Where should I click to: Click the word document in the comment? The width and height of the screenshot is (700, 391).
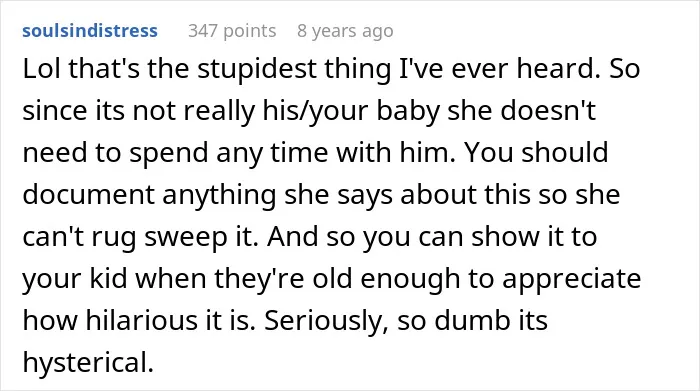pos(88,194)
